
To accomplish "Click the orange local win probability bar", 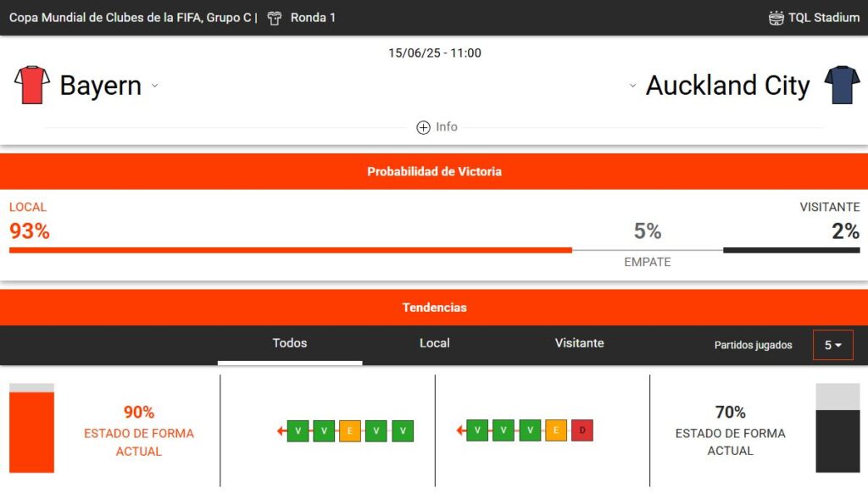I will [291, 251].
